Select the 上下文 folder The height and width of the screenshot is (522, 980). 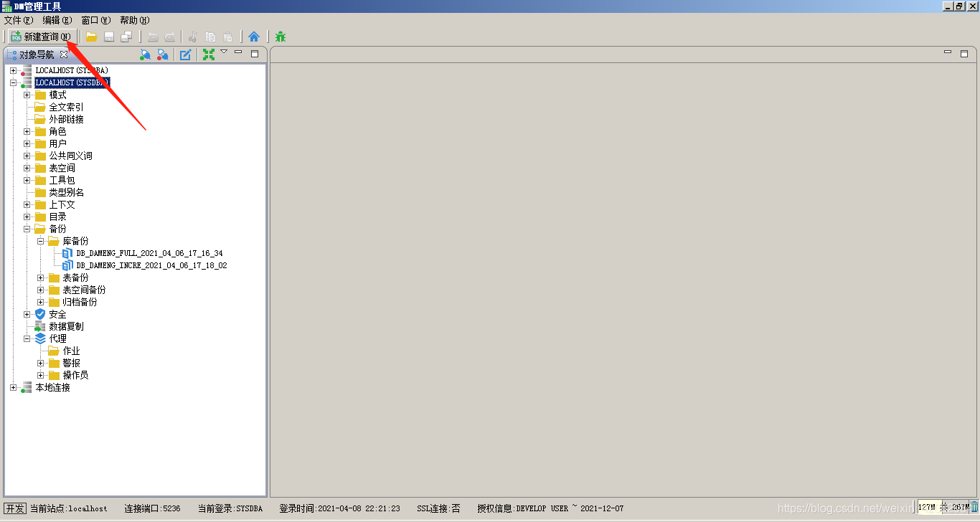(x=62, y=204)
